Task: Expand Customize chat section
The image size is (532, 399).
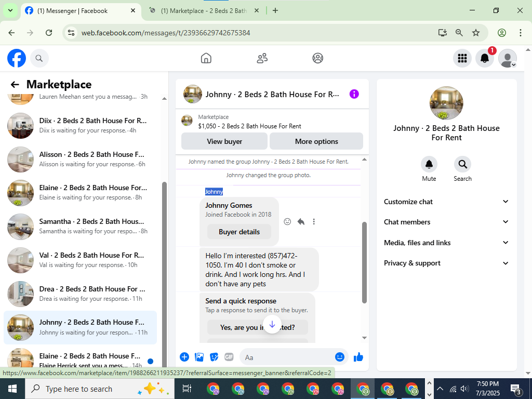Action: tap(446, 202)
